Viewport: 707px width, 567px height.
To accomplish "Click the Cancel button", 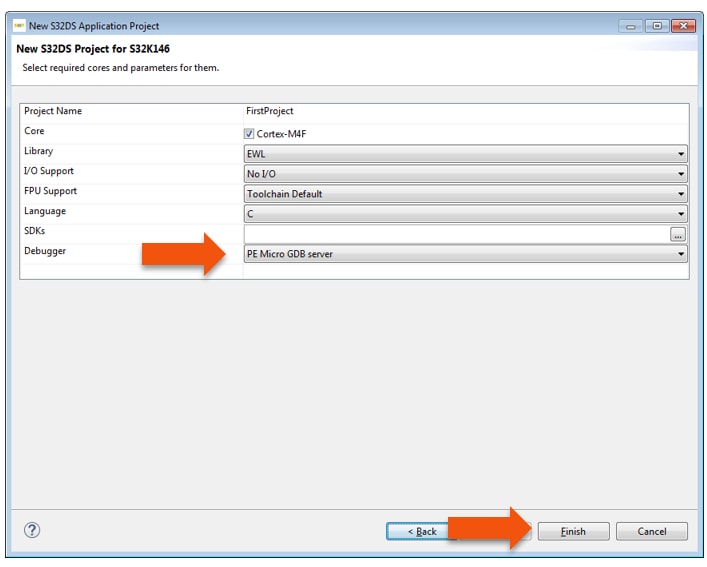I will click(x=652, y=531).
